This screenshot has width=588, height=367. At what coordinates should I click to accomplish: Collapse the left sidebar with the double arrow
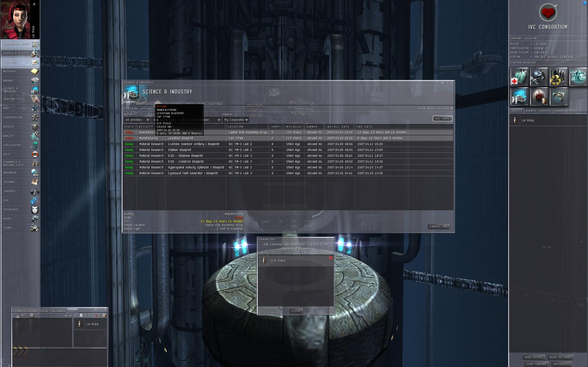[34, 4]
